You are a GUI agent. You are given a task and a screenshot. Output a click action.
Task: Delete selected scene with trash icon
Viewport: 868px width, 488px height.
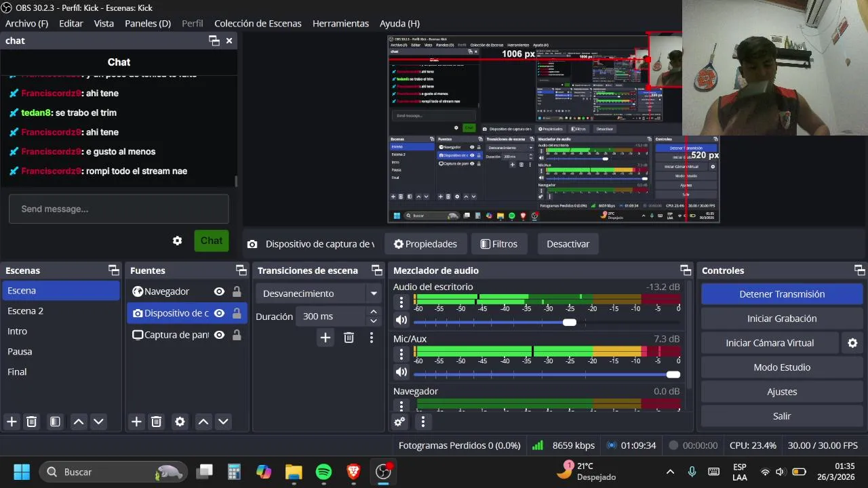[x=31, y=422]
